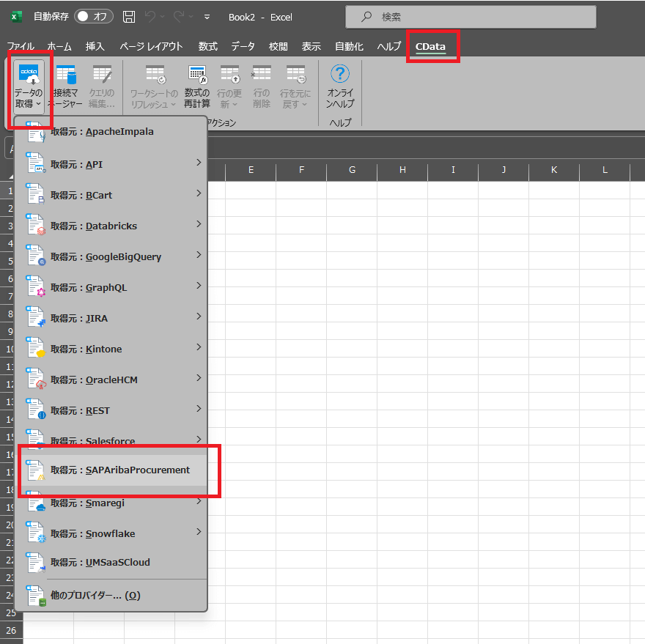The image size is (645, 644).
Task: Select 取得元 : Smaregi menu item
Action: pos(111,503)
